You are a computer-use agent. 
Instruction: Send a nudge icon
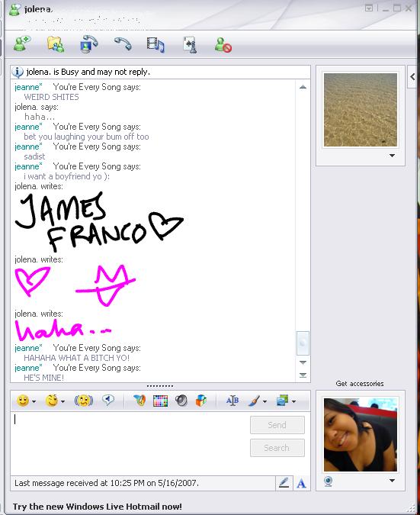(x=84, y=401)
